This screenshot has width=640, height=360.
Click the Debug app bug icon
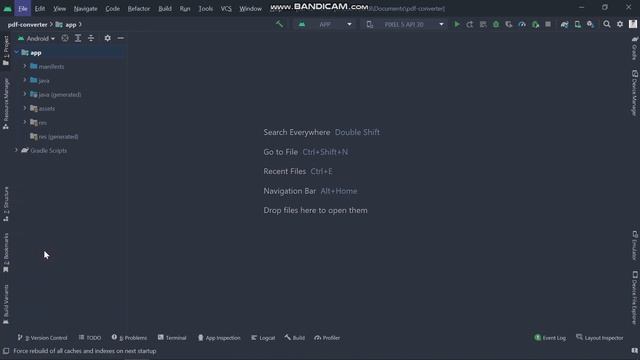[496, 24]
